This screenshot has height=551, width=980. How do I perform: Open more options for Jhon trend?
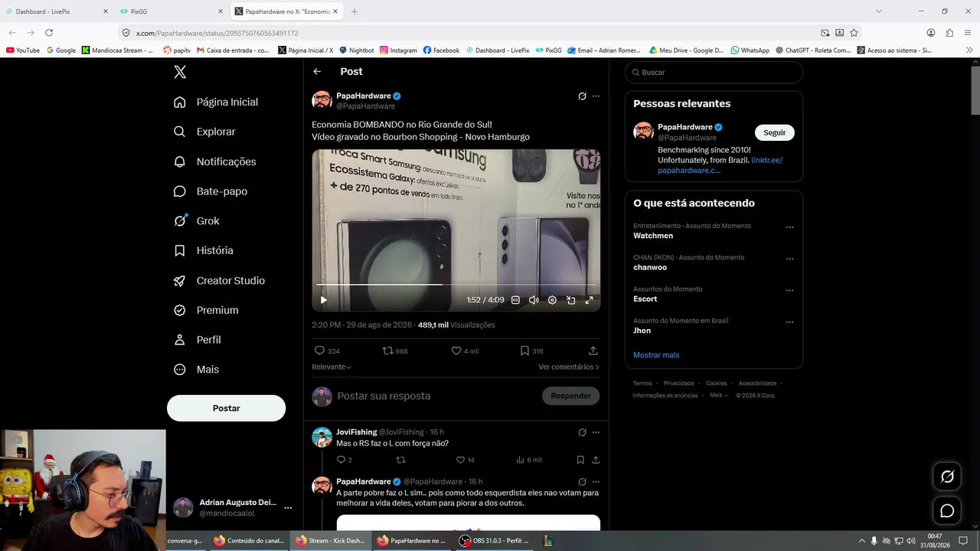coord(789,322)
